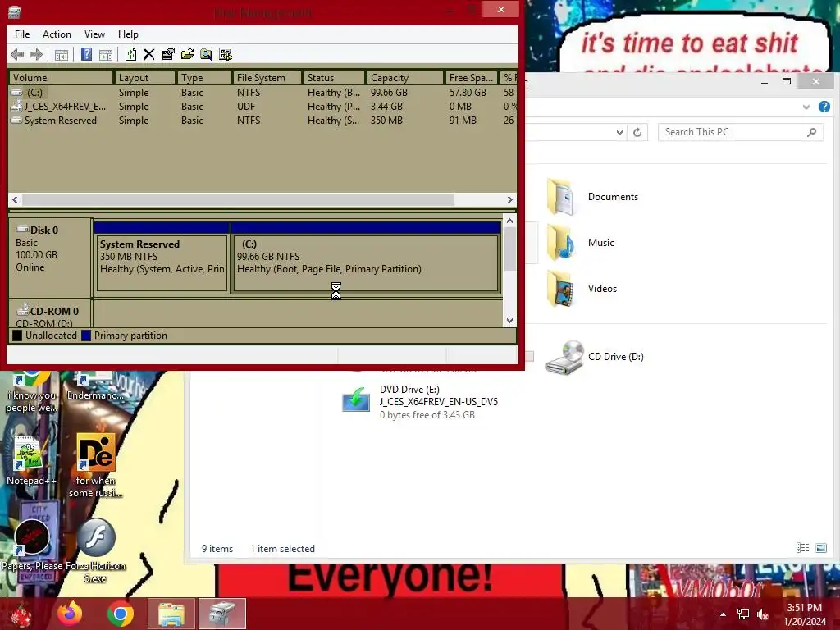Viewport: 840px width, 630px height.
Task: Switch to File Explorer taskbar button
Action: 171,614
